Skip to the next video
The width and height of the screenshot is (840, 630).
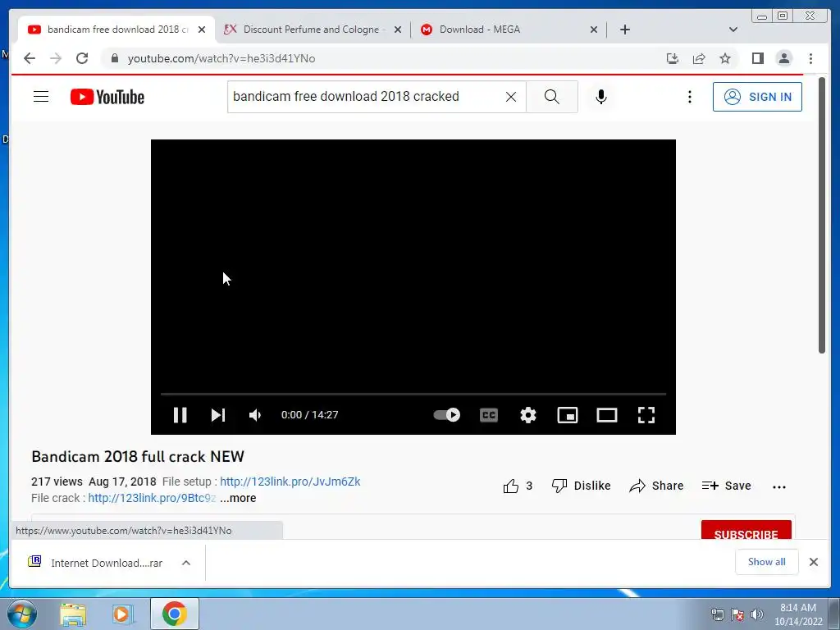coord(217,414)
